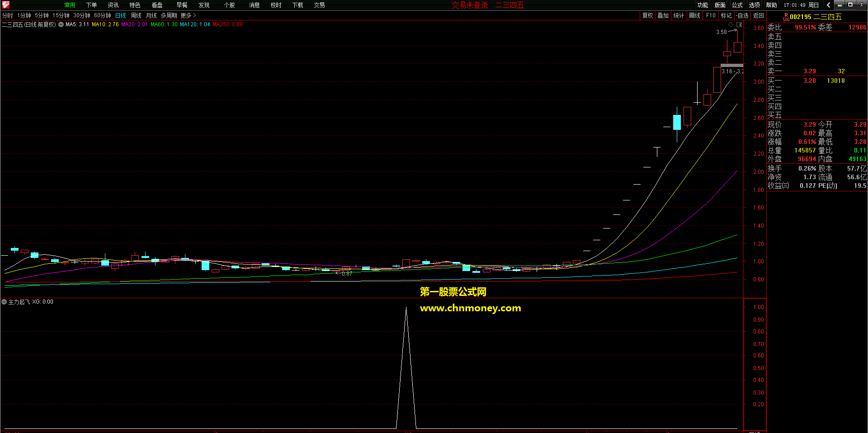This screenshot has width=868, height=433.
Task: Click the 总量 value 145857
Action: coord(805,150)
